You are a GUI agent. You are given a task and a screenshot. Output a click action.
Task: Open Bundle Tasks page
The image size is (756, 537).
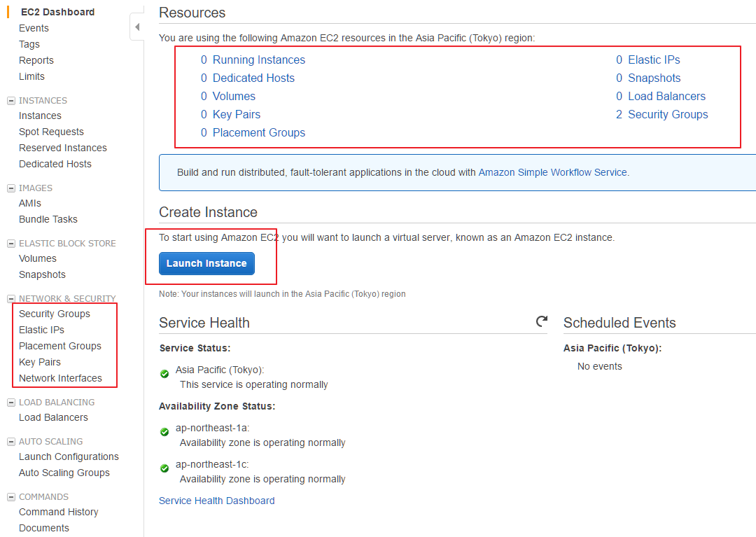coord(48,219)
